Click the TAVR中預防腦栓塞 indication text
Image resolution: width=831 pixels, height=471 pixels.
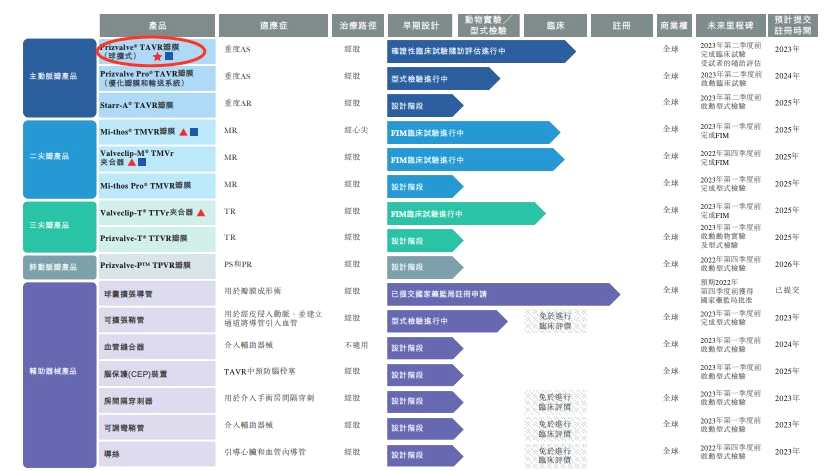click(x=260, y=372)
